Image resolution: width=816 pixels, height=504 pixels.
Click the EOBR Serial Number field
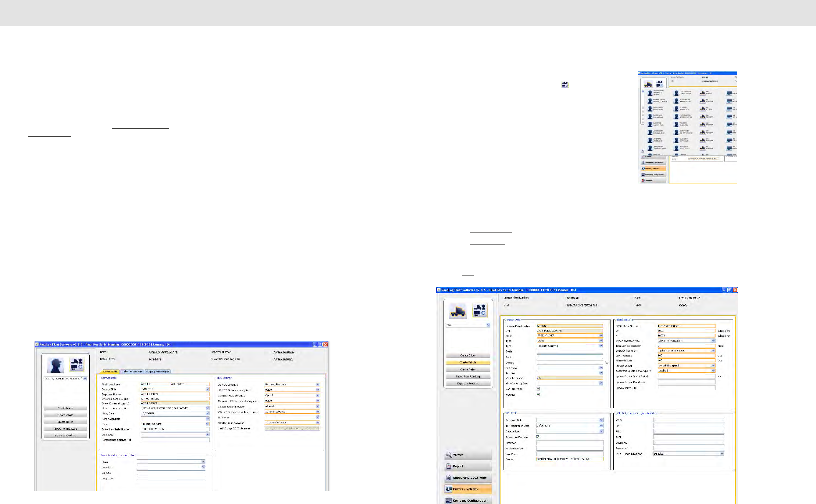pyautogui.click(x=686, y=326)
